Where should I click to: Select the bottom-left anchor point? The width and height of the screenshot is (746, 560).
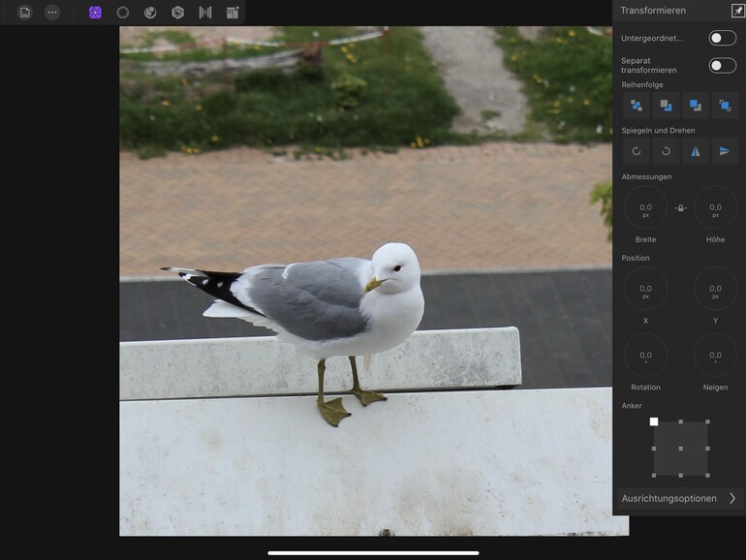(x=654, y=476)
